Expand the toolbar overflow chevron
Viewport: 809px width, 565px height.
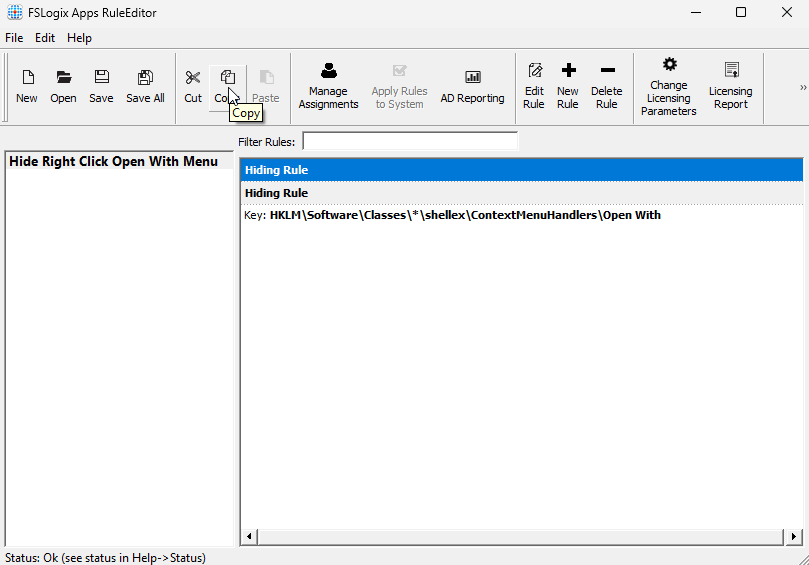click(x=802, y=87)
